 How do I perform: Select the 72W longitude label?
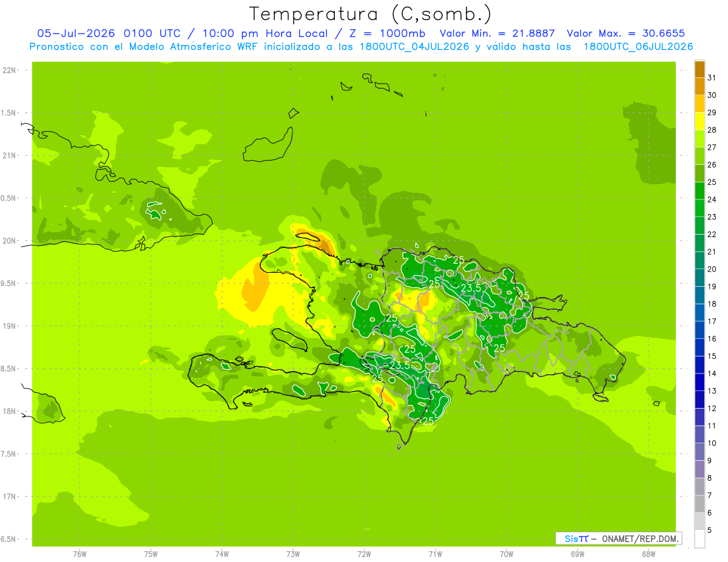tap(364, 554)
